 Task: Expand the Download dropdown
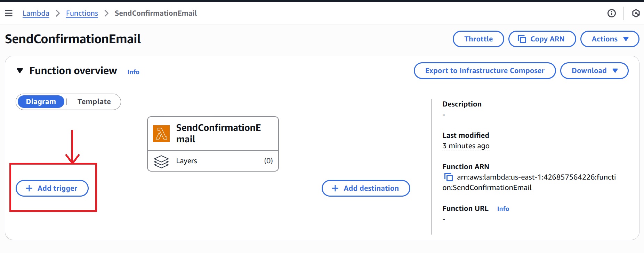coord(594,71)
